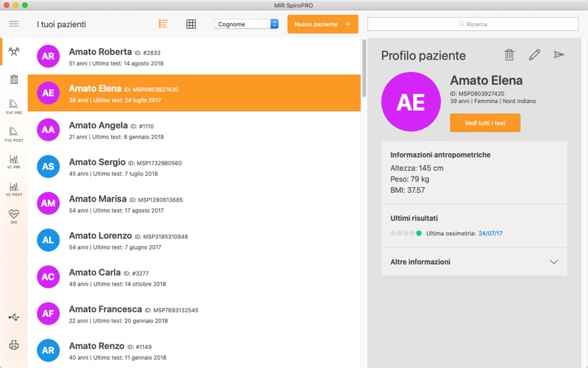Delete patient with trash icon
This screenshot has width=588, height=368.
coord(509,54)
